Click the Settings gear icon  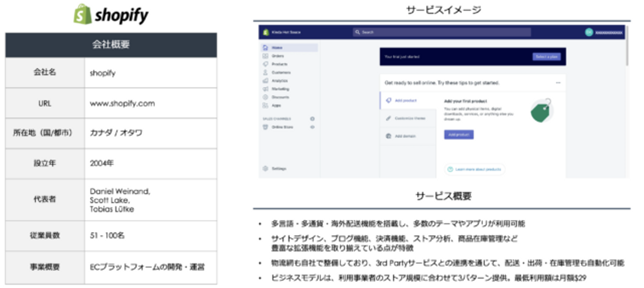(x=265, y=169)
